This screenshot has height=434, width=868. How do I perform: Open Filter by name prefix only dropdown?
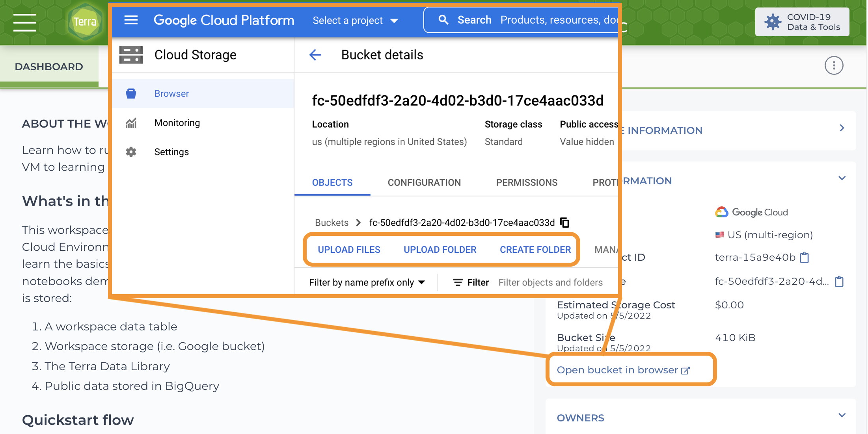(x=367, y=282)
